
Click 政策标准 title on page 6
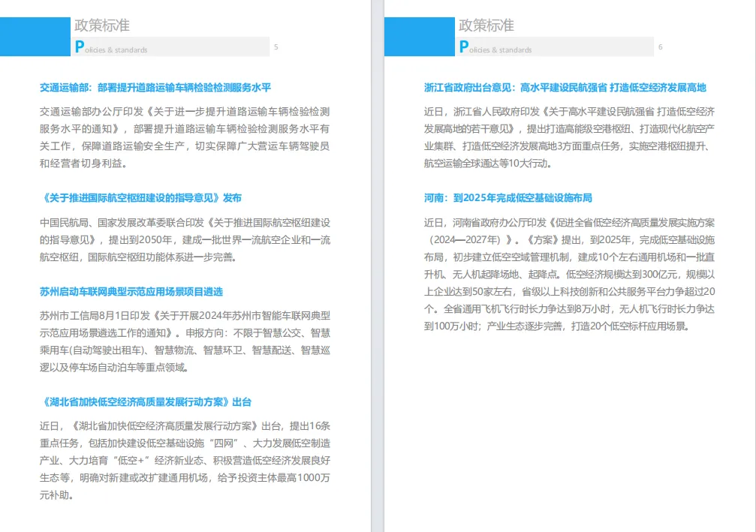(x=486, y=26)
